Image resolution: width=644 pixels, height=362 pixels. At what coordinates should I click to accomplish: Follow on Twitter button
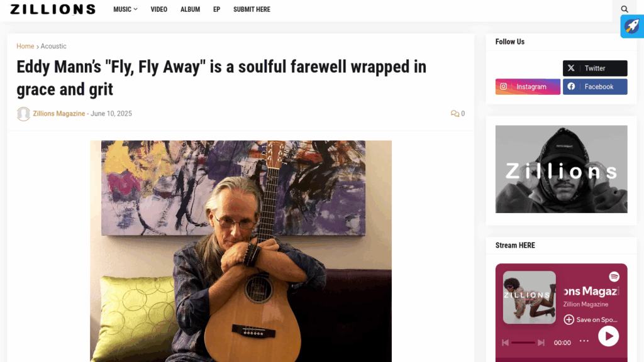595,68
